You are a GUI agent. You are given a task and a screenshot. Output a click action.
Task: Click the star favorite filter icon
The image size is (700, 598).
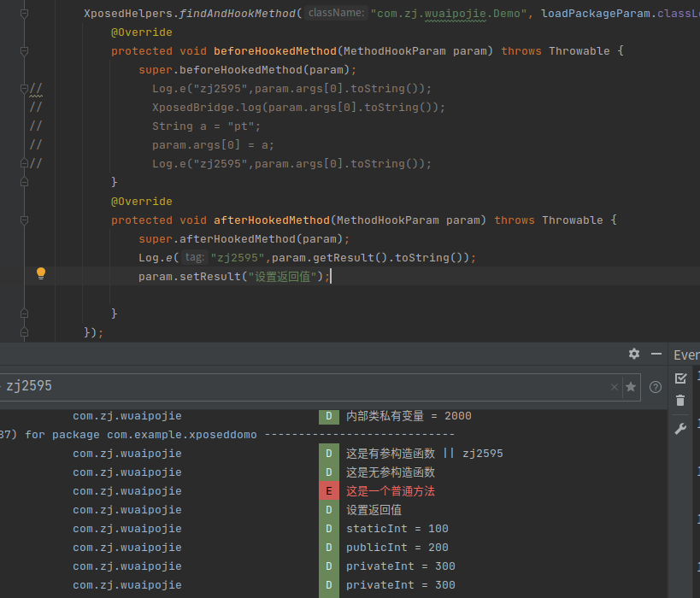click(x=631, y=387)
